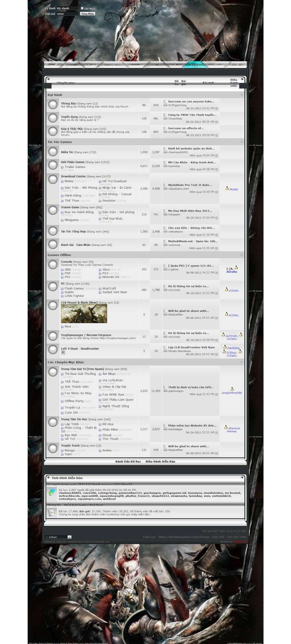Click the Download Center status icon
Image resolution: width=291 pixels, height=644 pixels.
click(53, 180)
